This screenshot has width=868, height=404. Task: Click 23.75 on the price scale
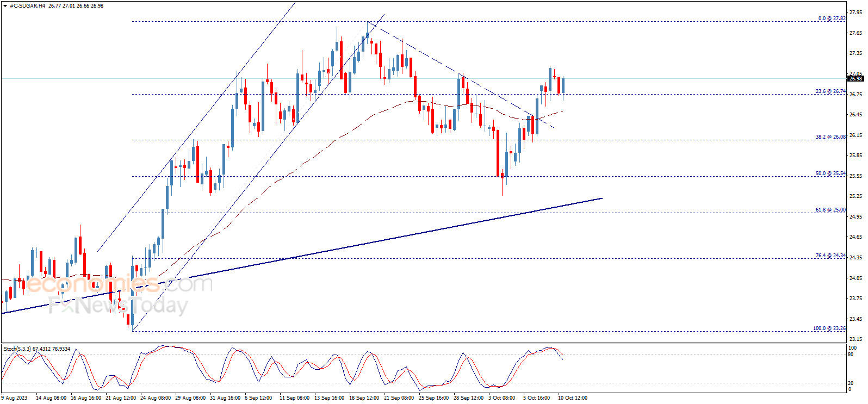coord(855,299)
